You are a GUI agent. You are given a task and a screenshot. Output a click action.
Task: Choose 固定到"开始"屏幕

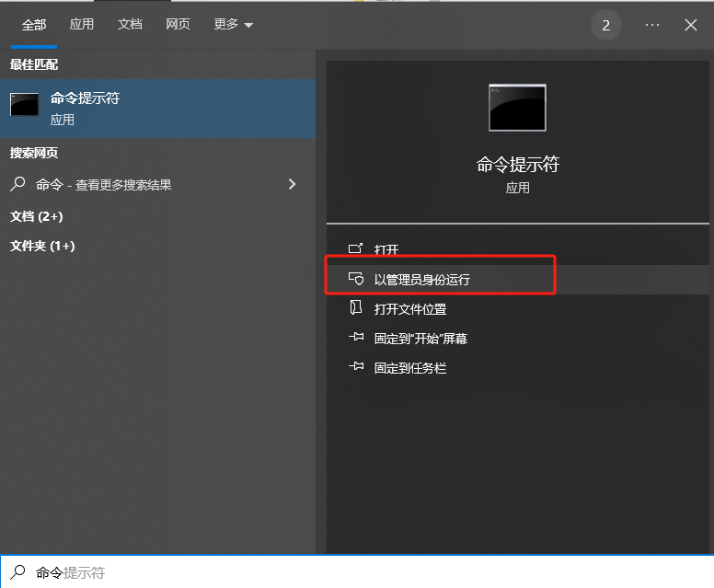coord(518,339)
